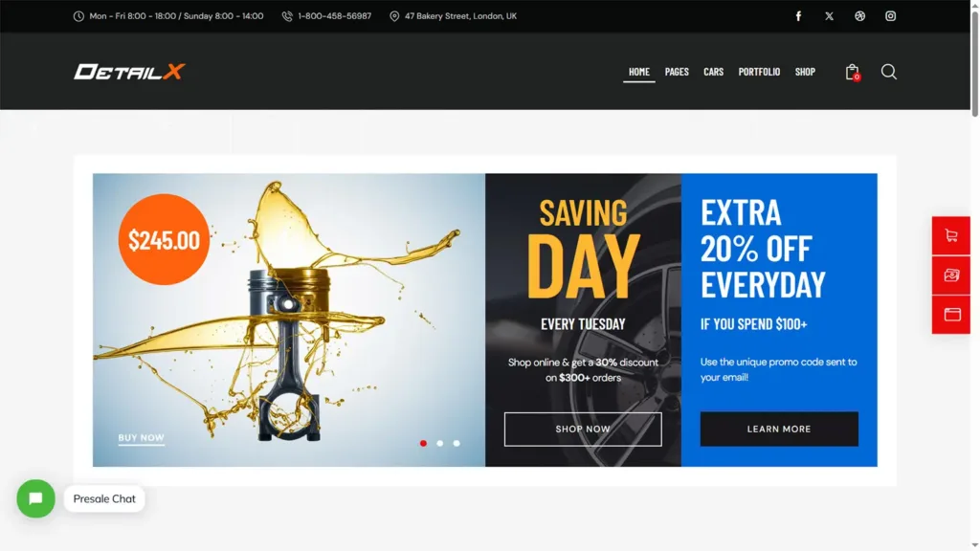The image size is (980, 551).
Task: Open the Pages menu
Action: [x=677, y=72]
